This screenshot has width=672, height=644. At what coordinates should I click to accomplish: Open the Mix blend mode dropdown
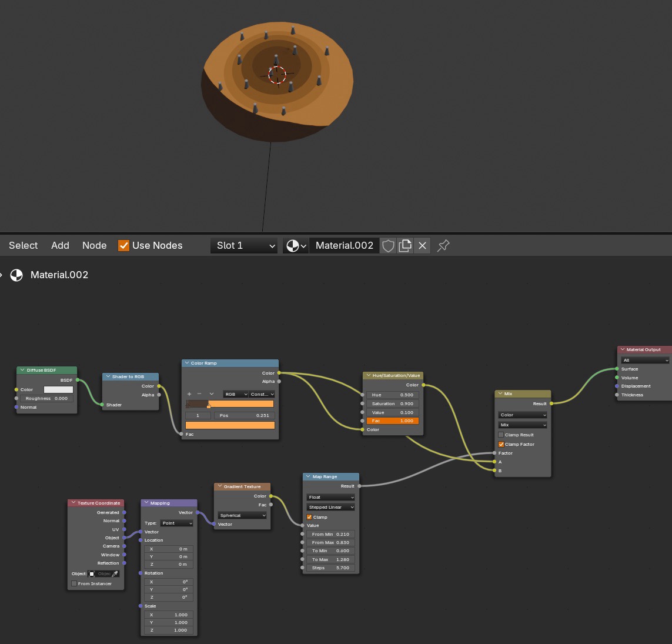click(523, 425)
